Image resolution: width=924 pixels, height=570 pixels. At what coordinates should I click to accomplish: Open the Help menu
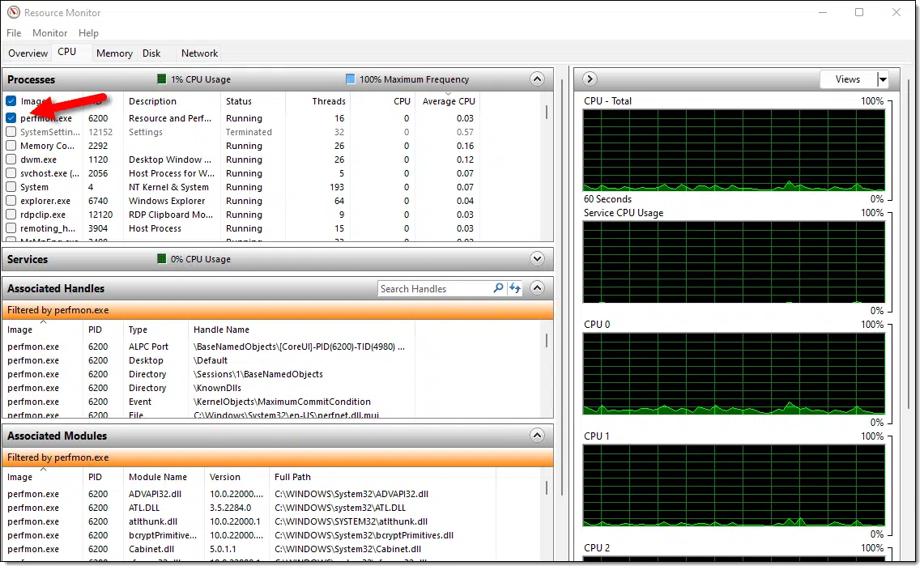point(88,33)
